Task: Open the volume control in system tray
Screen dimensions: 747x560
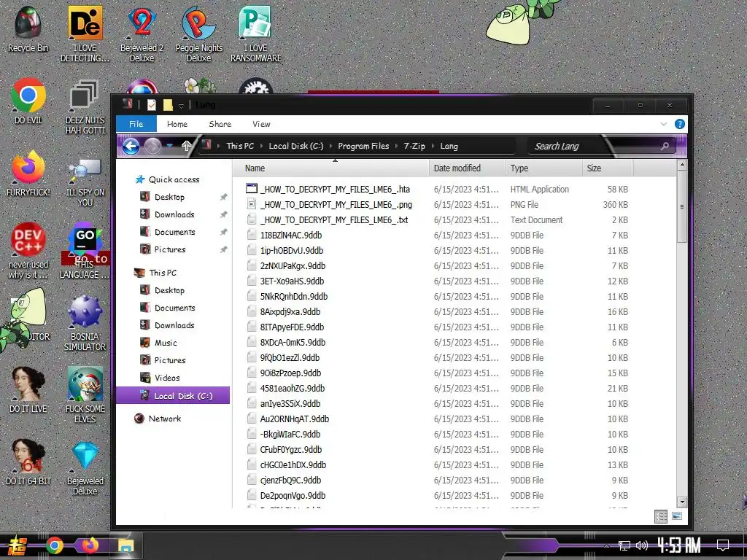Action: [642, 545]
